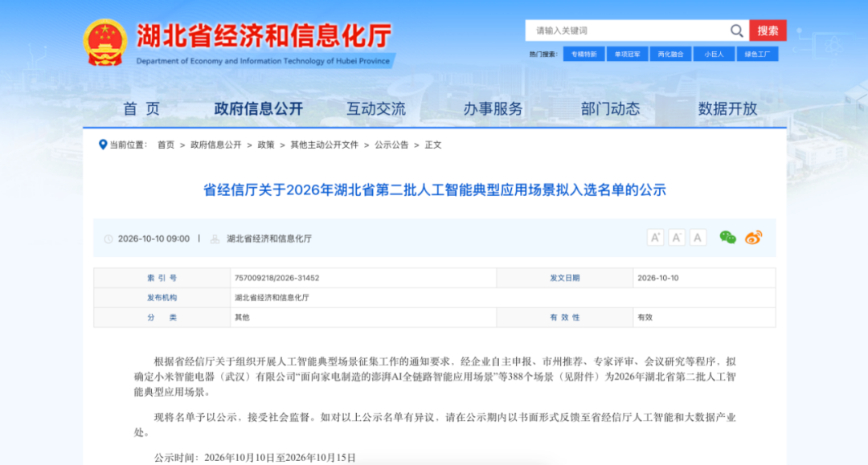Go to 其他主动公开文件 in the breadcrumb

click(x=325, y=145)
